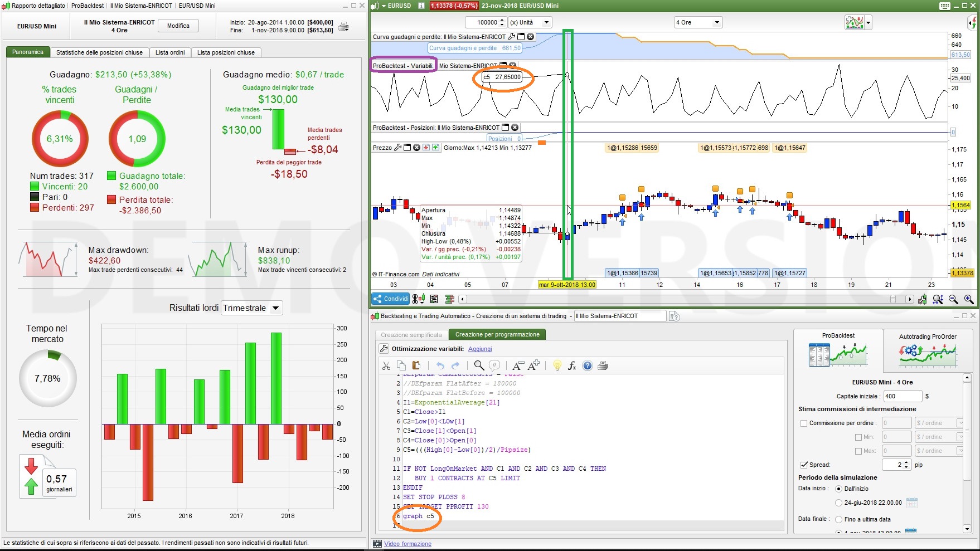Screen dimensions: 980x551
Task: Select the Fino a ultima data radio button
Action: pos(838,519)
